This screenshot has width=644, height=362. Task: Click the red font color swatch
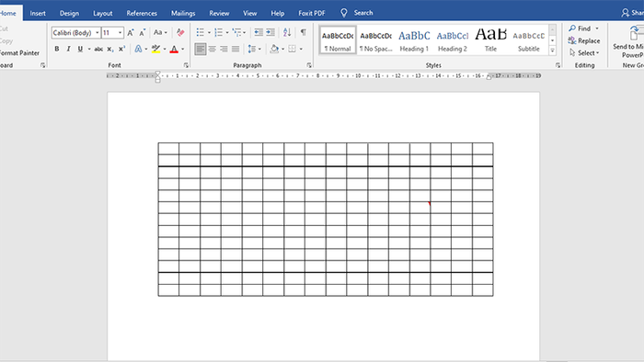tap(174, 50)
